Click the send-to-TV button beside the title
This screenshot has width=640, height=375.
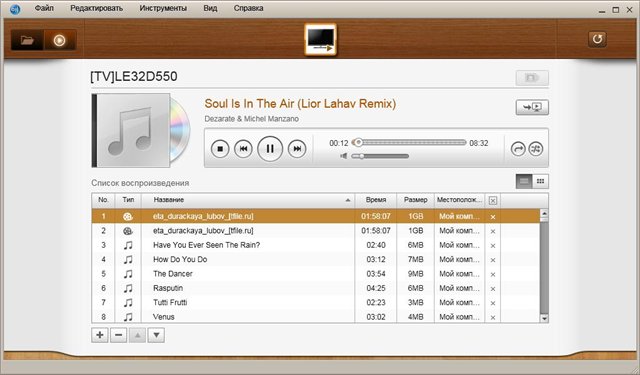click(x=532, y=107)
